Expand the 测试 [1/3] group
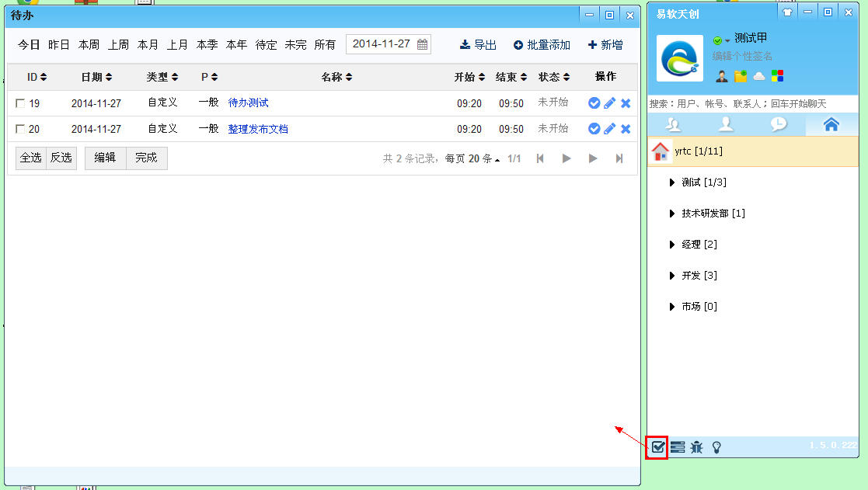This screenshot has width=868, height=490. [x=672, y=182]
